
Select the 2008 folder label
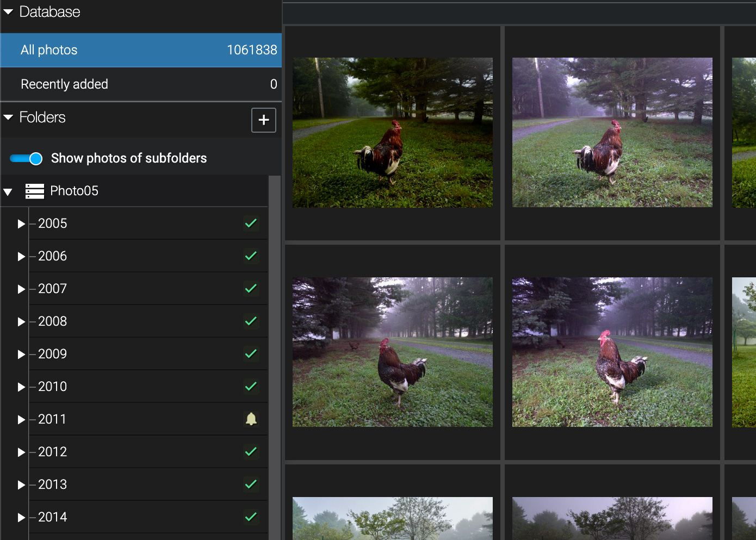pyautogui.click(x=53, y=321)
